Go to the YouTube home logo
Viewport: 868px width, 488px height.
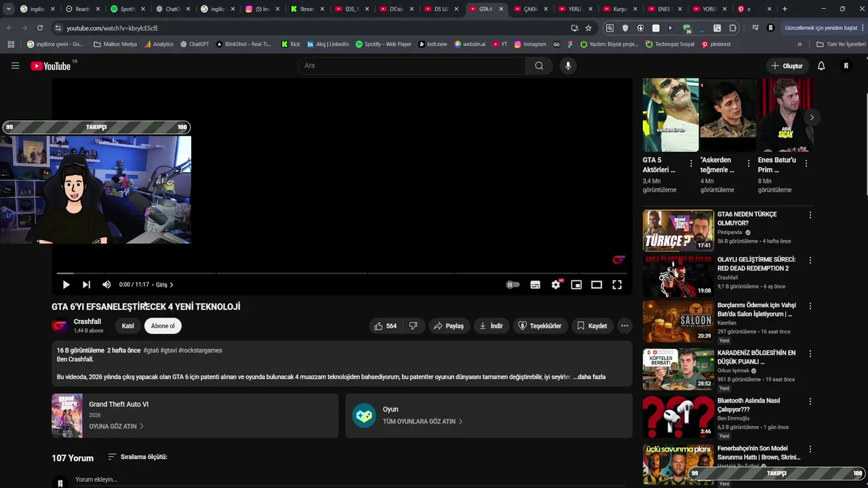51,66
